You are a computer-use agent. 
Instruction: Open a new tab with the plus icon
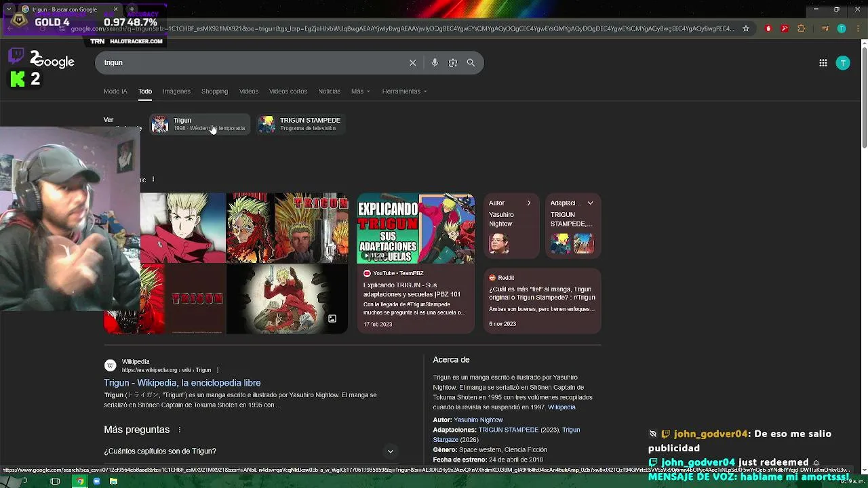click(132, 9)
